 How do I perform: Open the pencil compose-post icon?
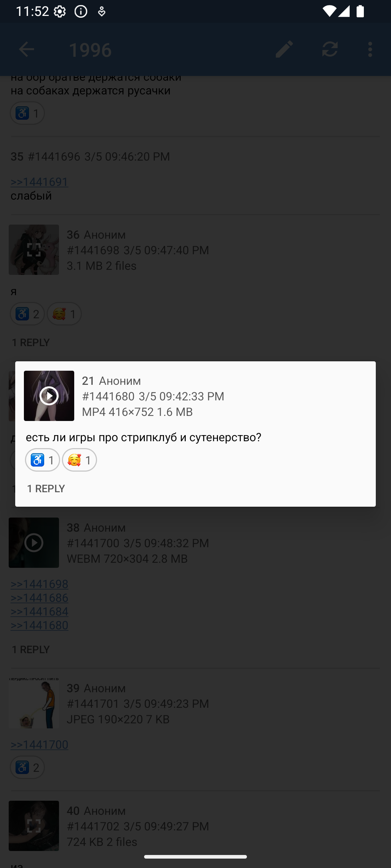284,50
